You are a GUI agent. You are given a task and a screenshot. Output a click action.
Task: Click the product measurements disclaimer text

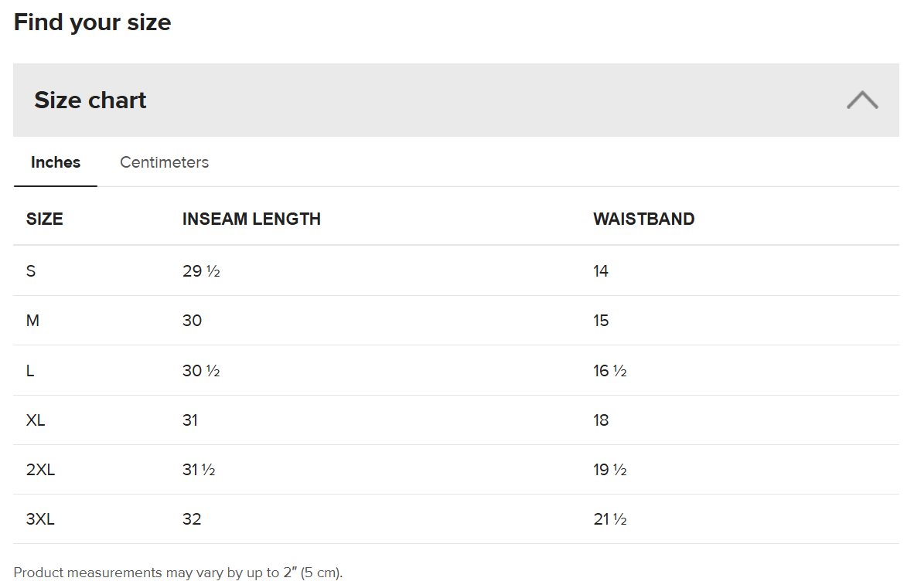(x=178, y=573)
